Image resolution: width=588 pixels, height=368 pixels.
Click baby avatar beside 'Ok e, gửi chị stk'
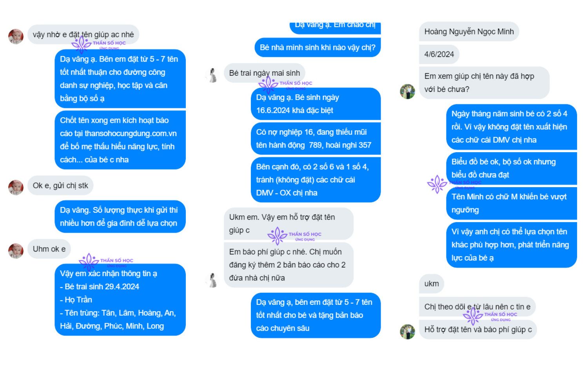pyautogui.click(x=16, y=187)
